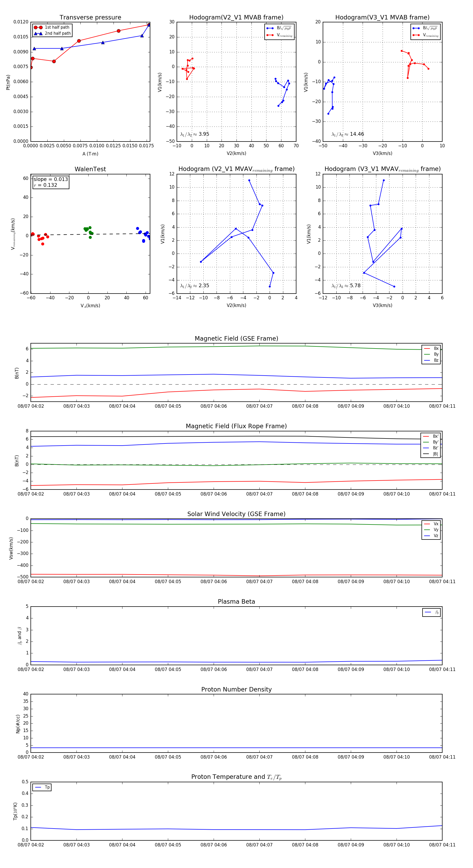
Task: Select the Tp legend entry in temperature plot
Action: click(42, 787)
